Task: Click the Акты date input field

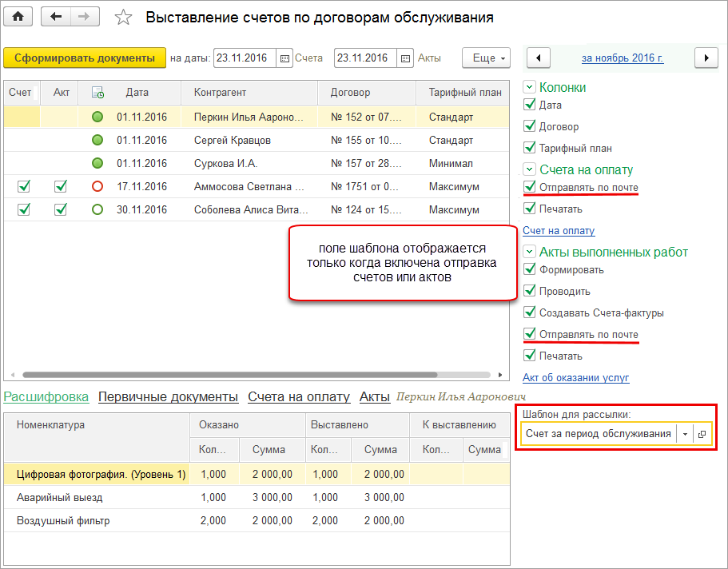Action: point(365,58)
